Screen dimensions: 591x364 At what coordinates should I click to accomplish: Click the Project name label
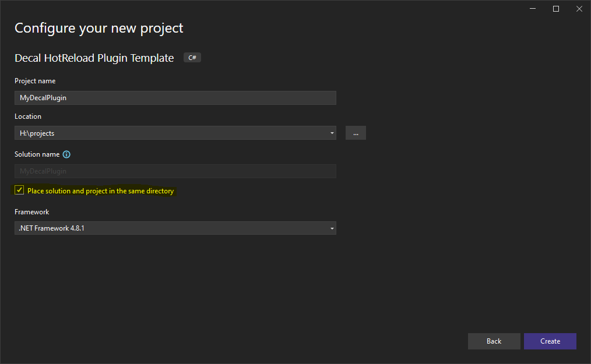(35, 81)
